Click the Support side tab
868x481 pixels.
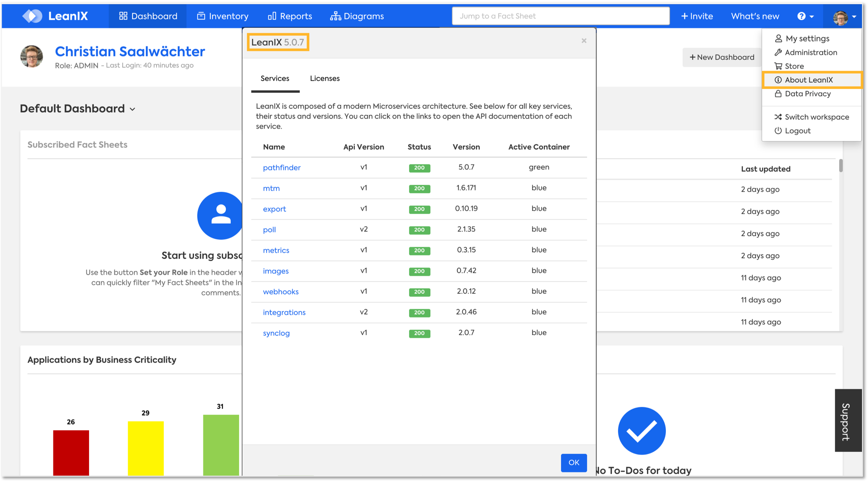[847, 420]
